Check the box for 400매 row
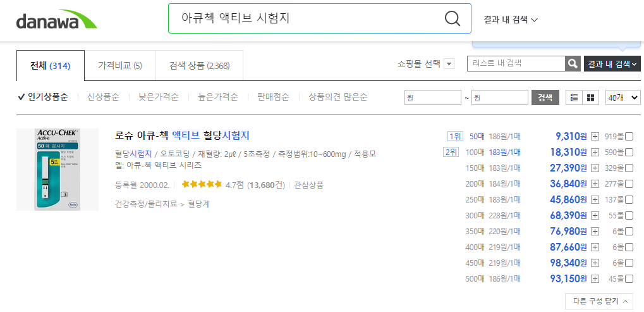 (629, 247)
